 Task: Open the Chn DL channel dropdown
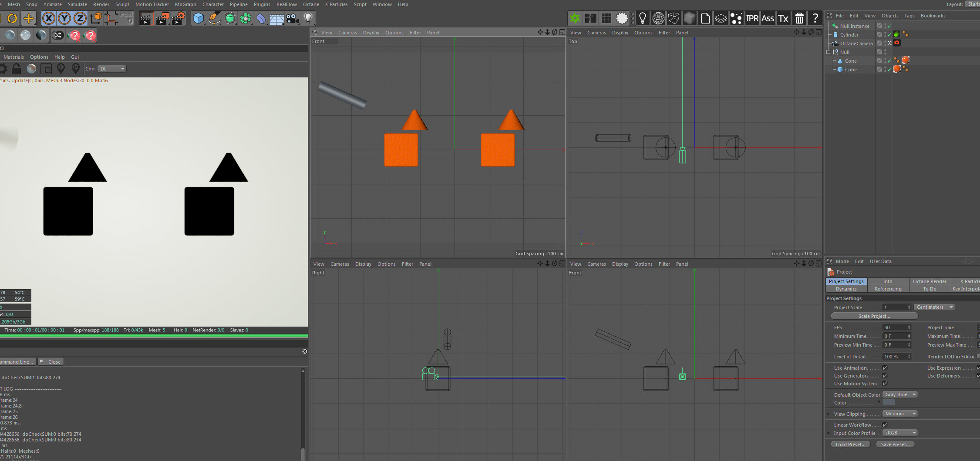coord(112,69)
